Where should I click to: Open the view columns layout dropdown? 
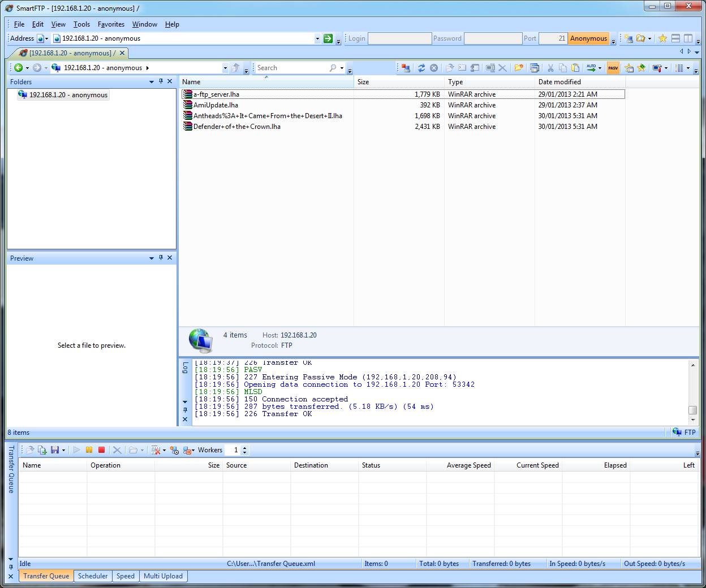687,68
